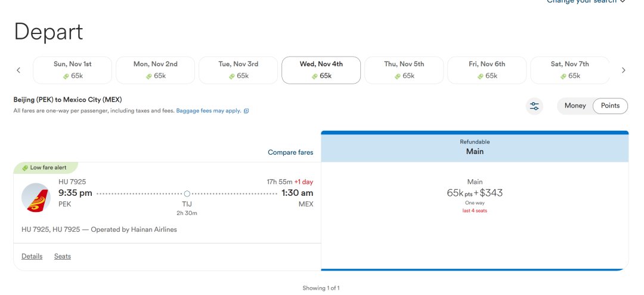Go to next dates with right arrow
This screenshot has width=644, height=295.
[624, 70]
